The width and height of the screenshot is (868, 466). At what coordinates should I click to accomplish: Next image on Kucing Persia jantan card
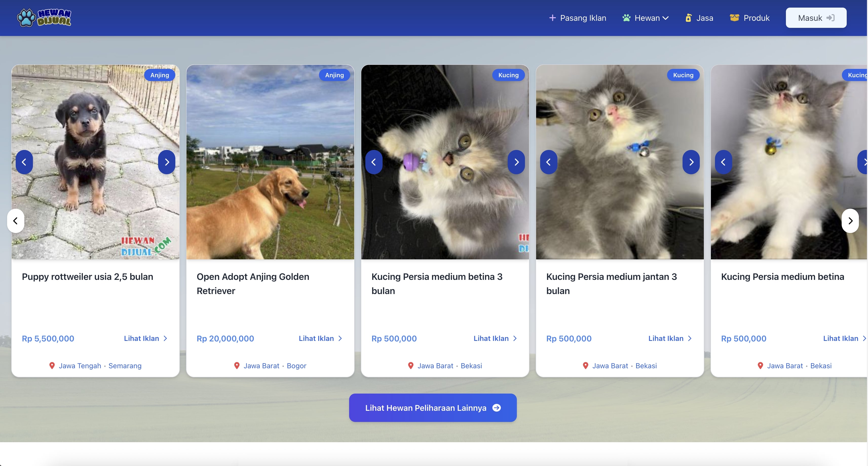[x=691, y=162]
